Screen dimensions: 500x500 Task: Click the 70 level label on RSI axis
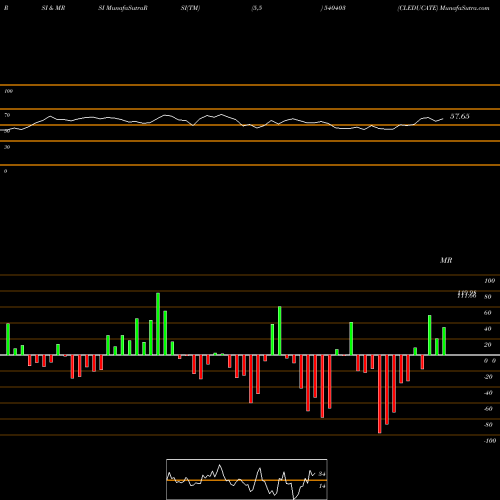7,115
